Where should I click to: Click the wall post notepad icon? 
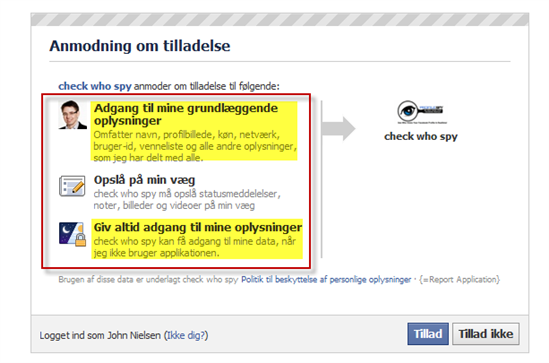(72, 186)
